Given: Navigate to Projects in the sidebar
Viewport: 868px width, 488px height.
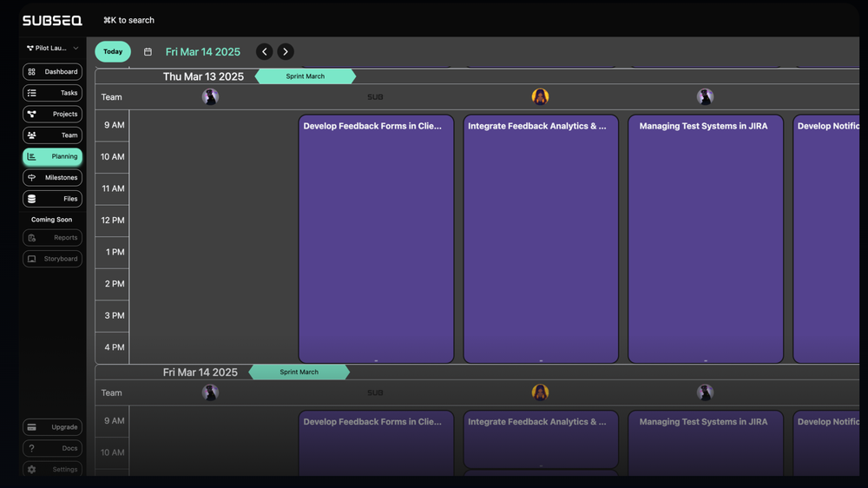Looking at the screenshot, I should point(52,114).
